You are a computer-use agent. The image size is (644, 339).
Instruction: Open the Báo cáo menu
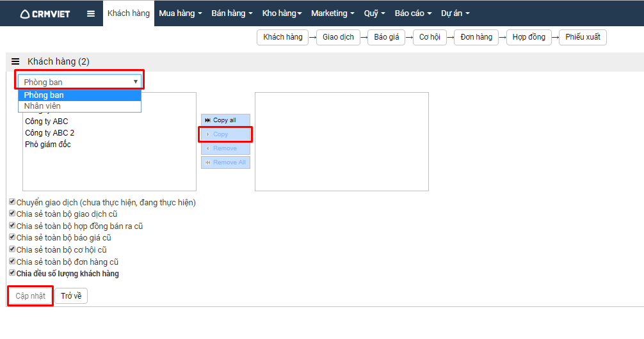click(413, 13)
